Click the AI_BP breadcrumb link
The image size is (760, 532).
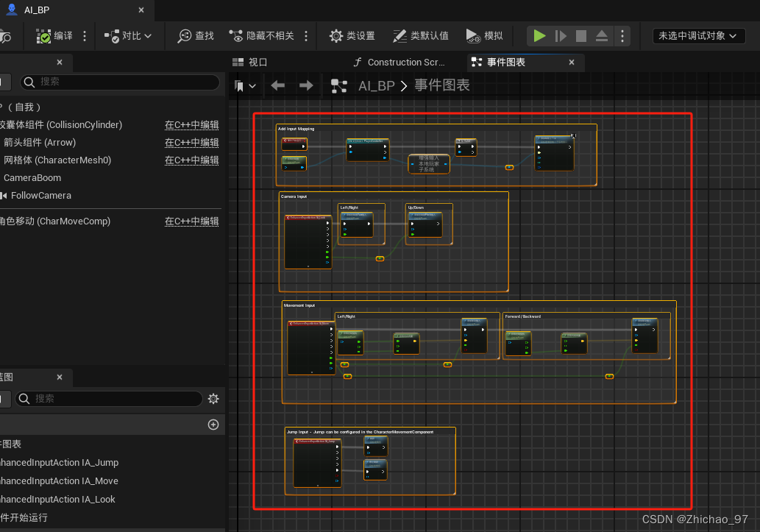tap(376, 86)
